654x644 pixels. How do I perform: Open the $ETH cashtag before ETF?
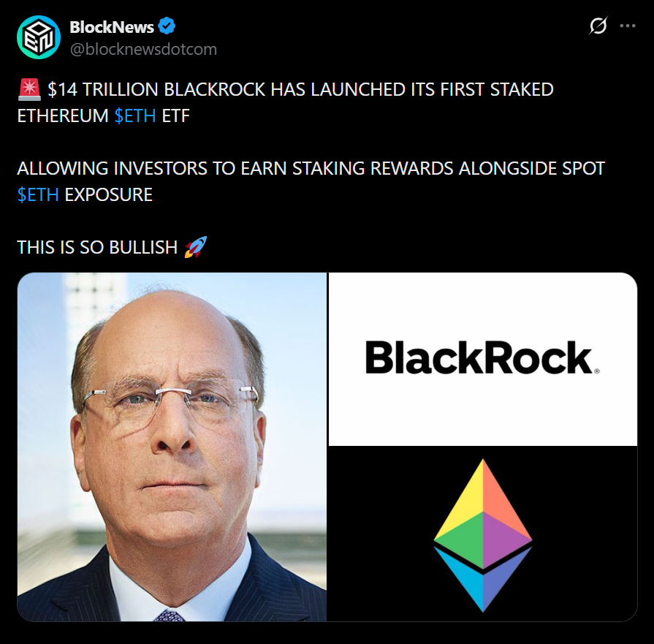[135, 115]
